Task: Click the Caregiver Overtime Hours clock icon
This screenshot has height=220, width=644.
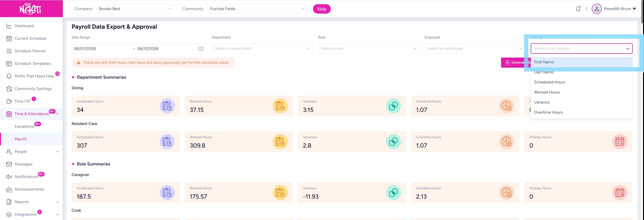Action: coord(506,193)
